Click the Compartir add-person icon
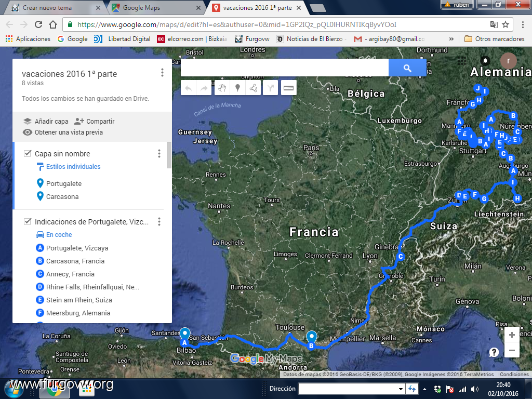This screenshot has width=532, height=399. tap(79, 121)
